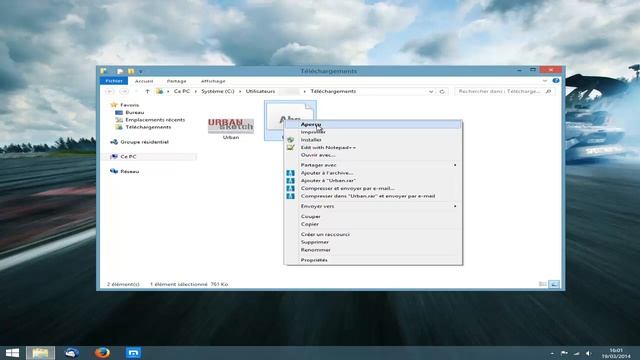This screenshot has height=360, width=640.
Task: Show hidden tray icons arrow
Action: (552, 353)
